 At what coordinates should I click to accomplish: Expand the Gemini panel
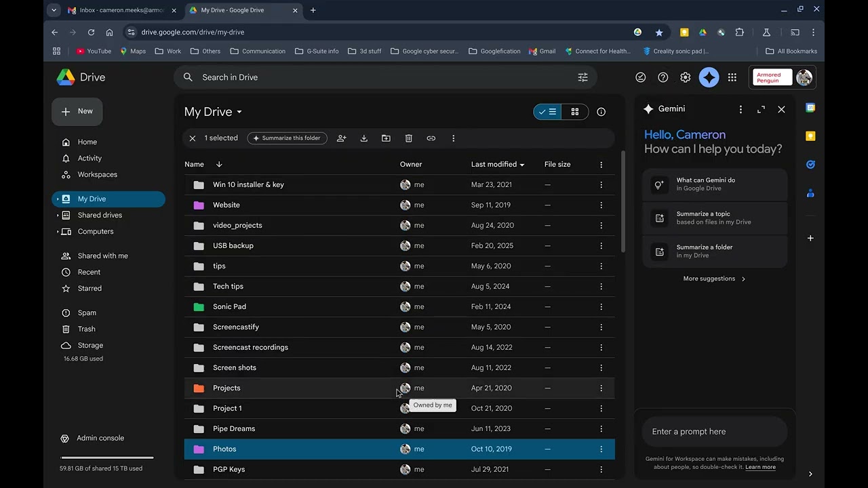click(x=761, y=109)
